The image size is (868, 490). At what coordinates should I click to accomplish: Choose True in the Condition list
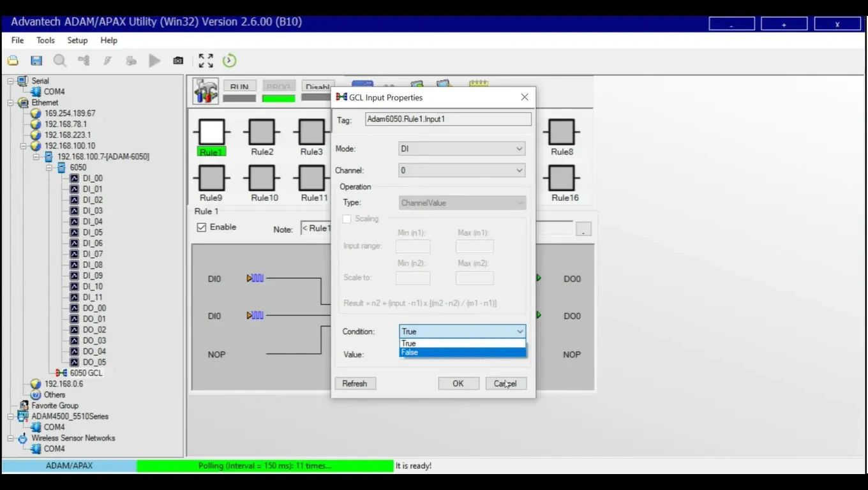coord(463,343)
